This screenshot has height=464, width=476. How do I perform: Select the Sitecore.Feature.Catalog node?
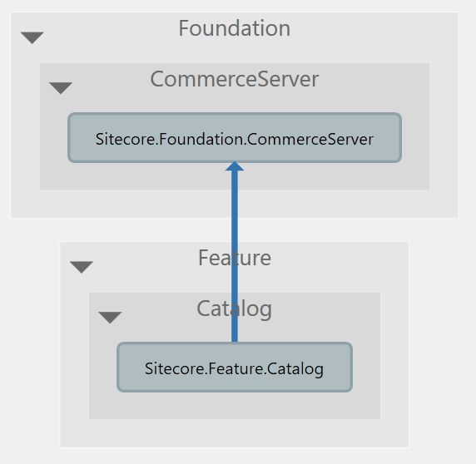tap(235, 368)
